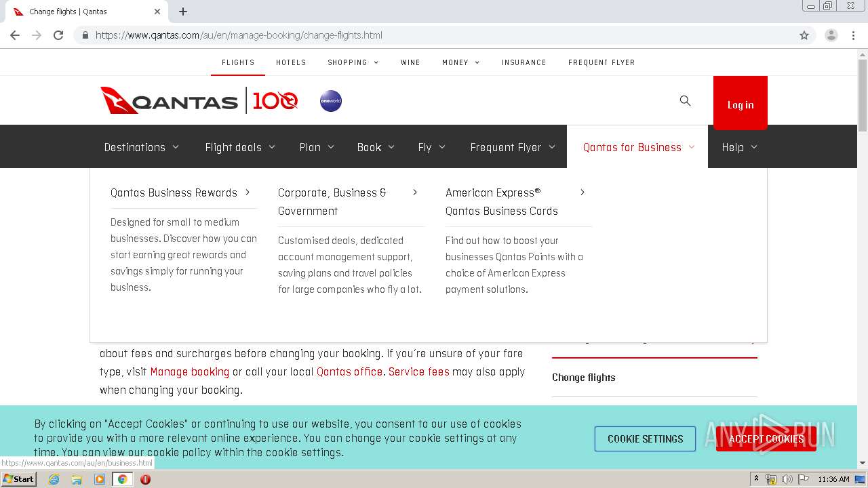
Task: Launch Internet Explorer from the taskbar
Action: click(54, 479)
